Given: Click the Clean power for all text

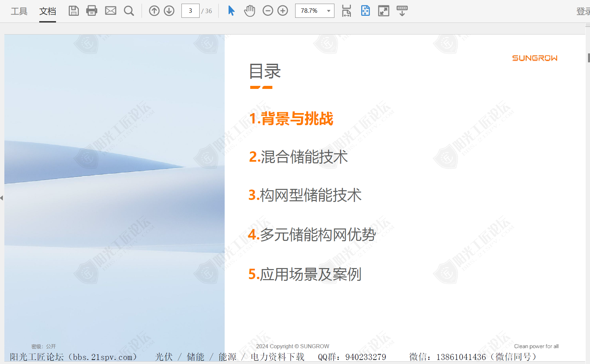Looking at the screenshot, I should point(536,346).
